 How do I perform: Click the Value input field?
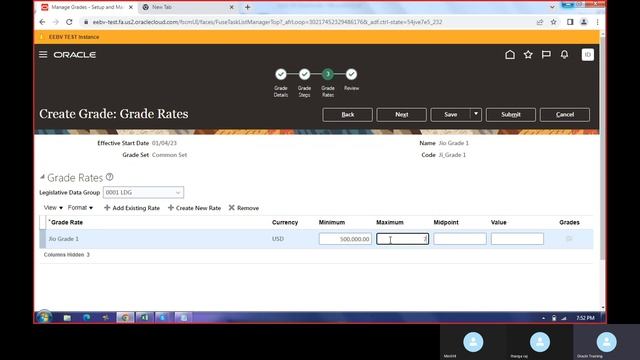(x=517, y=239)
